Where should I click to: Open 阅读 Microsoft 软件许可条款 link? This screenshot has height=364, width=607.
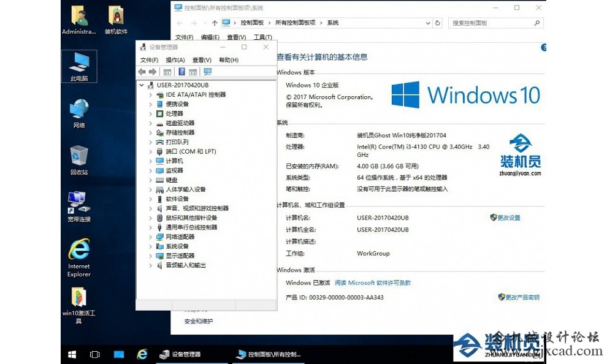(x=372, y=282)
